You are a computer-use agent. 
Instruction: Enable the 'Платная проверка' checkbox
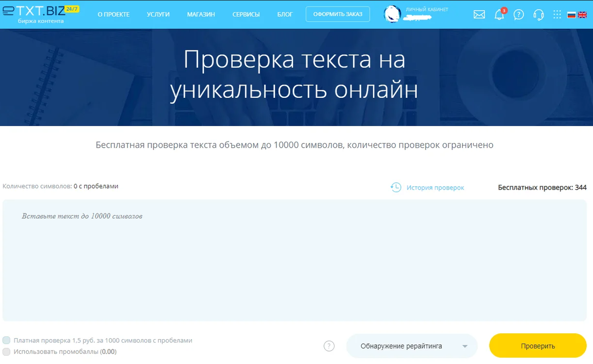pos(6,340)
